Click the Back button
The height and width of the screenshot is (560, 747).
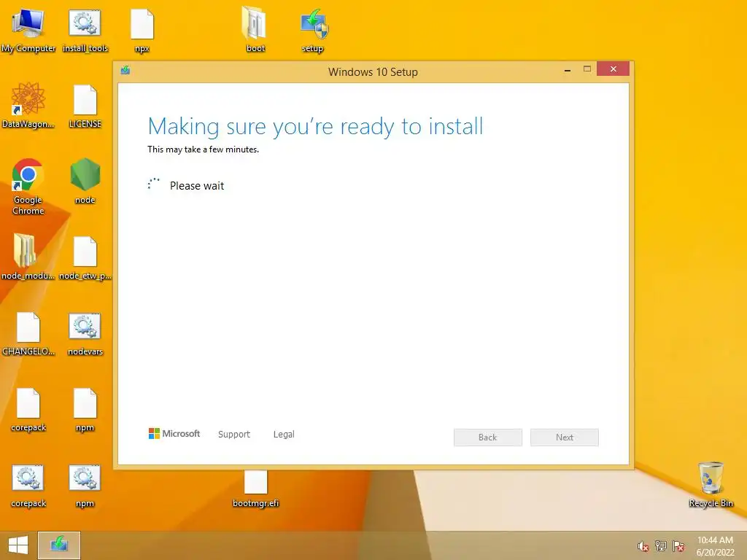tap(488, 437)
